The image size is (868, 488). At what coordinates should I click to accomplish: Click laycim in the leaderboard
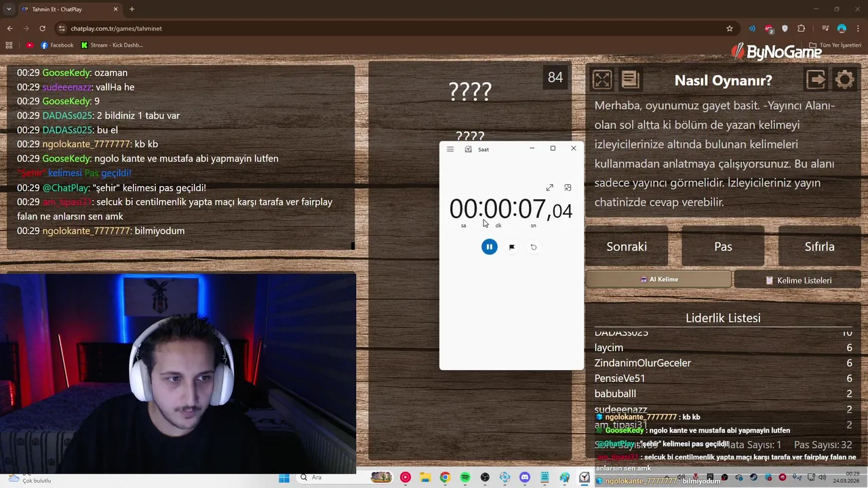(609, 348)
